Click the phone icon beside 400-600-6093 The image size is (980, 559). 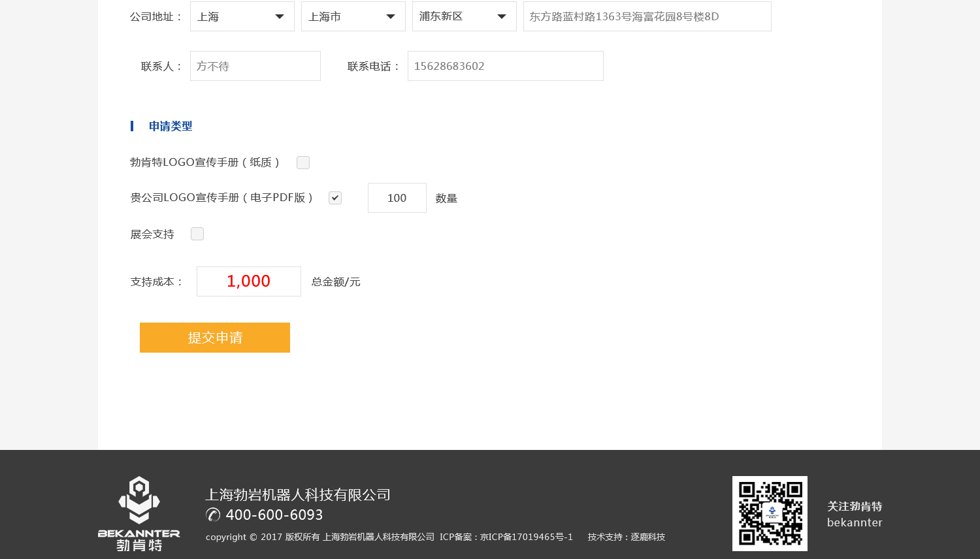click(x=213, y=515)
